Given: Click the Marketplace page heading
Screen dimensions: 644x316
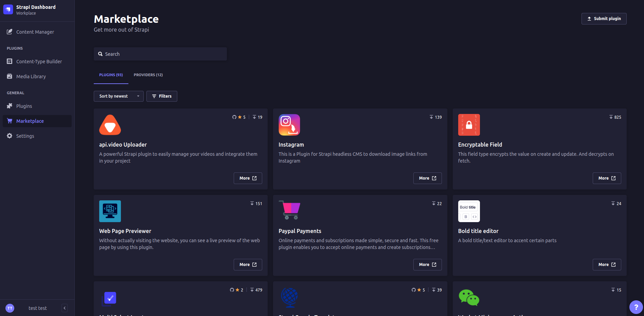Looking at the screenshot, I should click(x=126, y=19).
